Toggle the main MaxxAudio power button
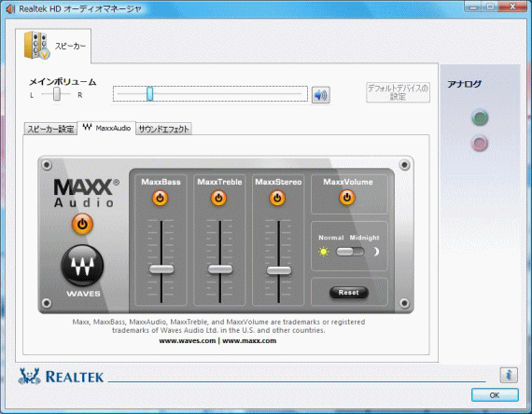 coord(82,224)
